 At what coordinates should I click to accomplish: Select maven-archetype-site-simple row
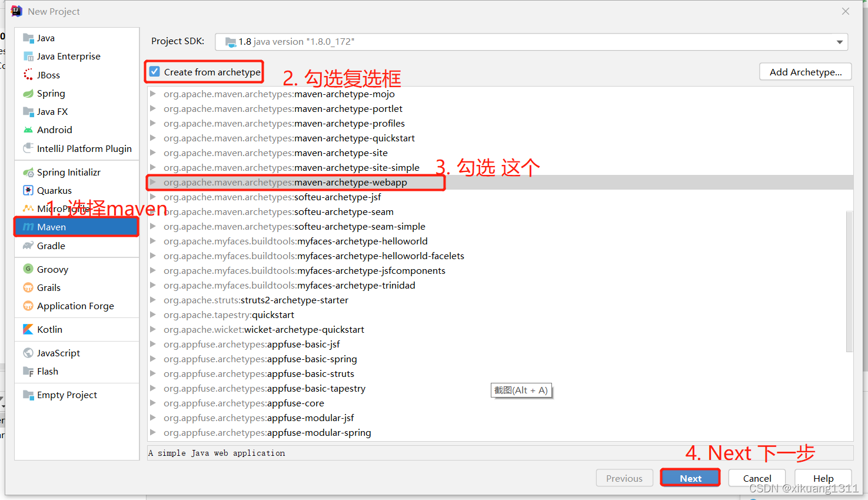pyautogui.click(x=500, y=167)
